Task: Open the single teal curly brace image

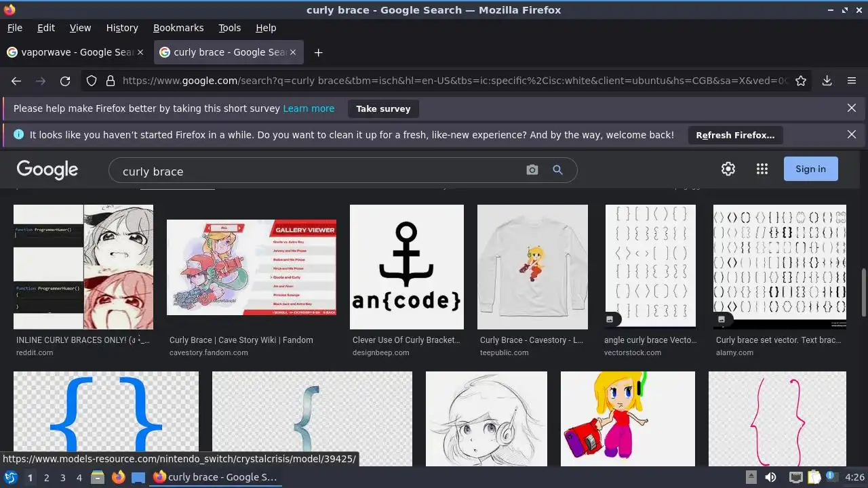Action: [312, 419]
